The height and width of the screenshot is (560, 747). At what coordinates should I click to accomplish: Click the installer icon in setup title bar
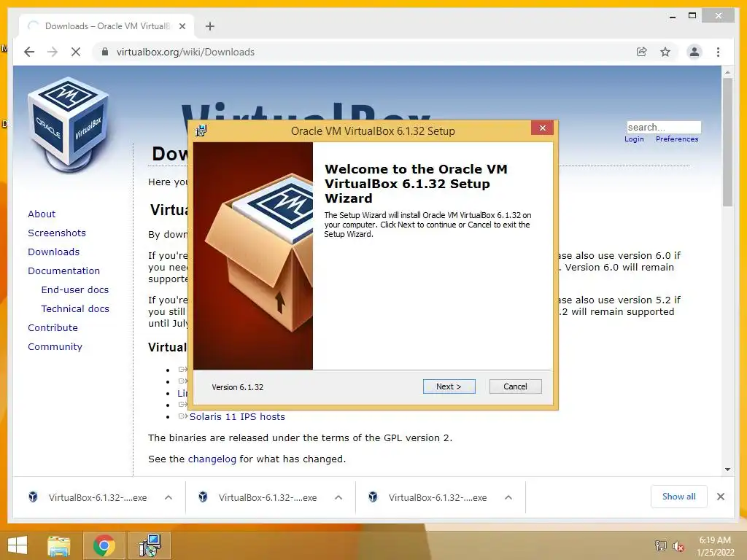(201, 131)
